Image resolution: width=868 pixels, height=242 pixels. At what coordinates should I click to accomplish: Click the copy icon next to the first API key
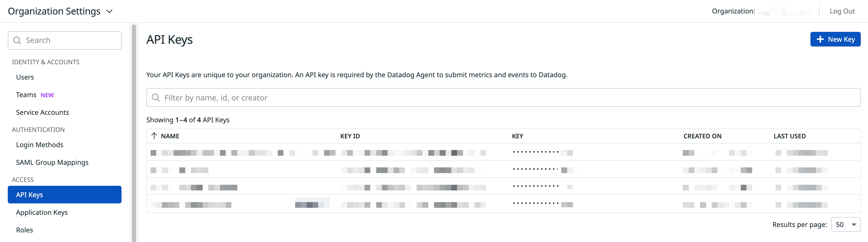click(568, 152)
